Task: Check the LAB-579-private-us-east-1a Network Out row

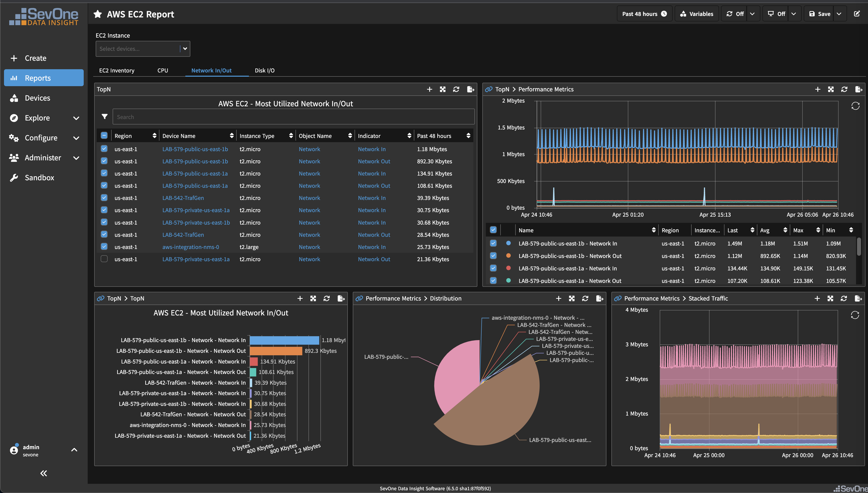Action: click(x=104, y=259)
